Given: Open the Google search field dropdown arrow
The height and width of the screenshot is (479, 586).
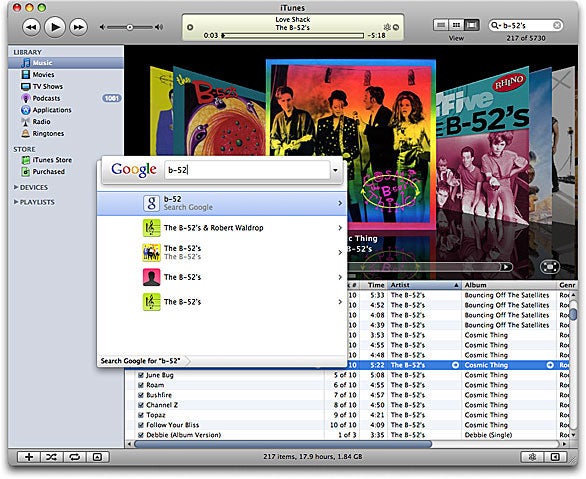Looking at the screenshot, I should 335,170.
